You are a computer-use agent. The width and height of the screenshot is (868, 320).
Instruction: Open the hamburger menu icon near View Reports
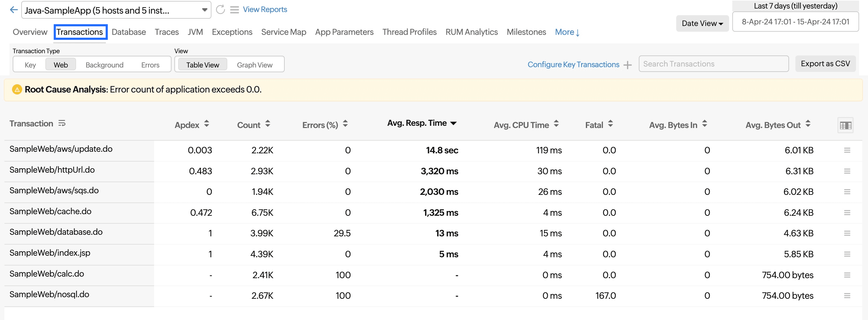point(234,10)
